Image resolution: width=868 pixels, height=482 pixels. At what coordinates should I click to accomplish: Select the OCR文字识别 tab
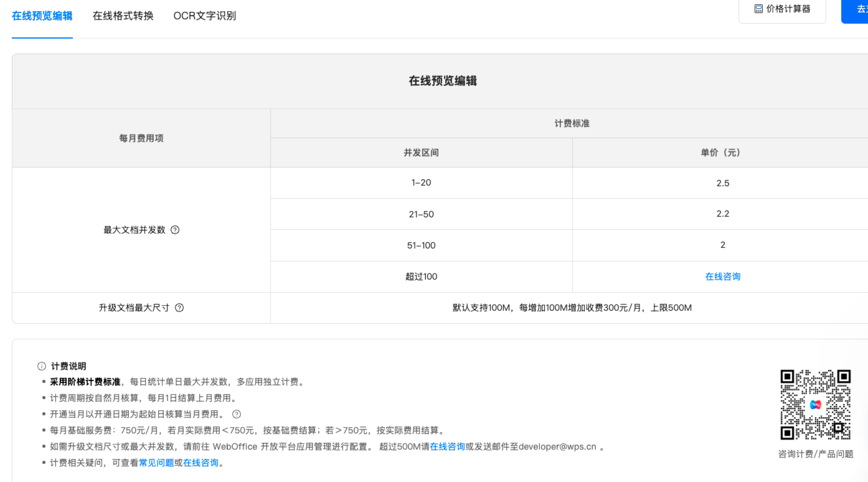(x=204, y=16)
